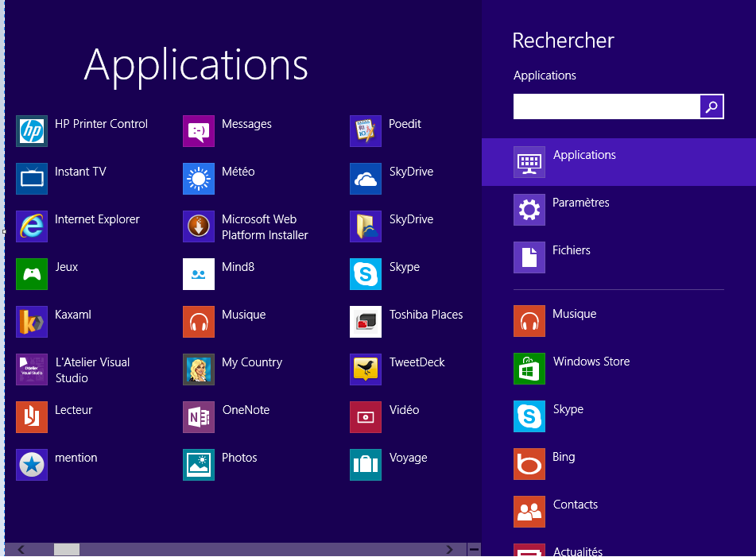The height and width of the screenshot is (557, 756).
Task: Select the Fichiers search filter
Action: click(x=618, y=257)
